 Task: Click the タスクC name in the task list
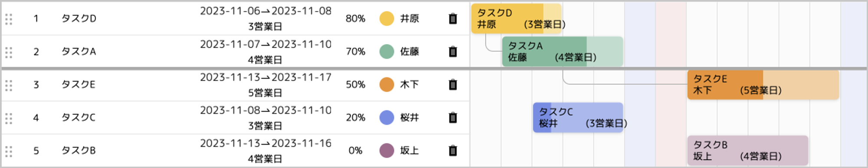pos(79,117)
